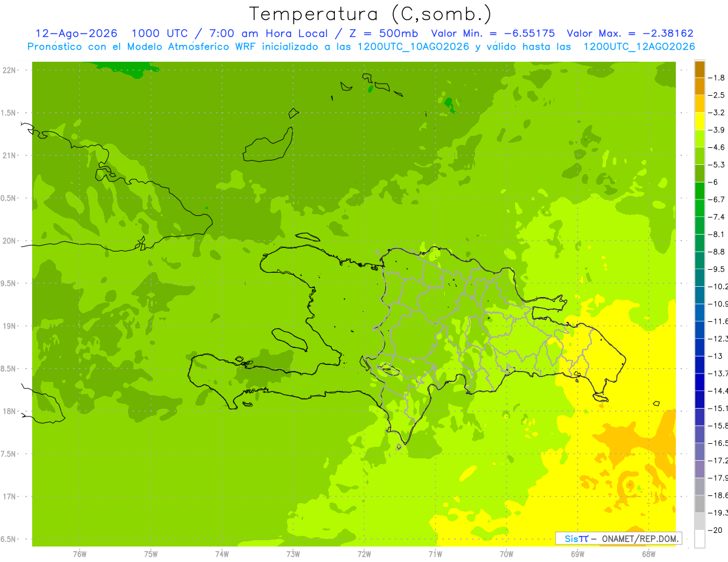Click the '-1.8' legend value
The width and height of the screenshot is (728, 562).
[x=717, y=78]
